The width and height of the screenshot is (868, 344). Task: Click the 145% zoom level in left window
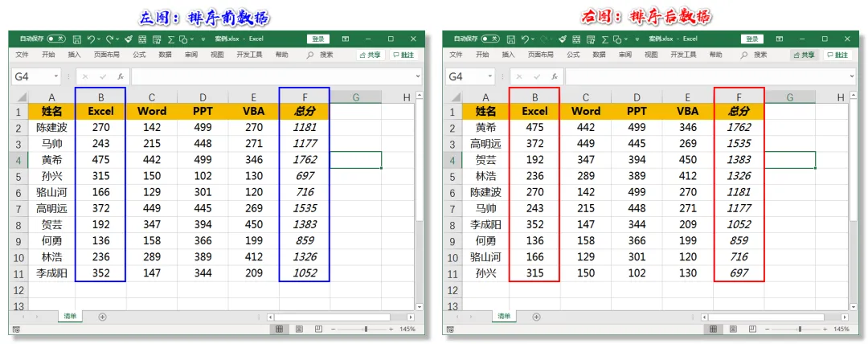(407, 329)
